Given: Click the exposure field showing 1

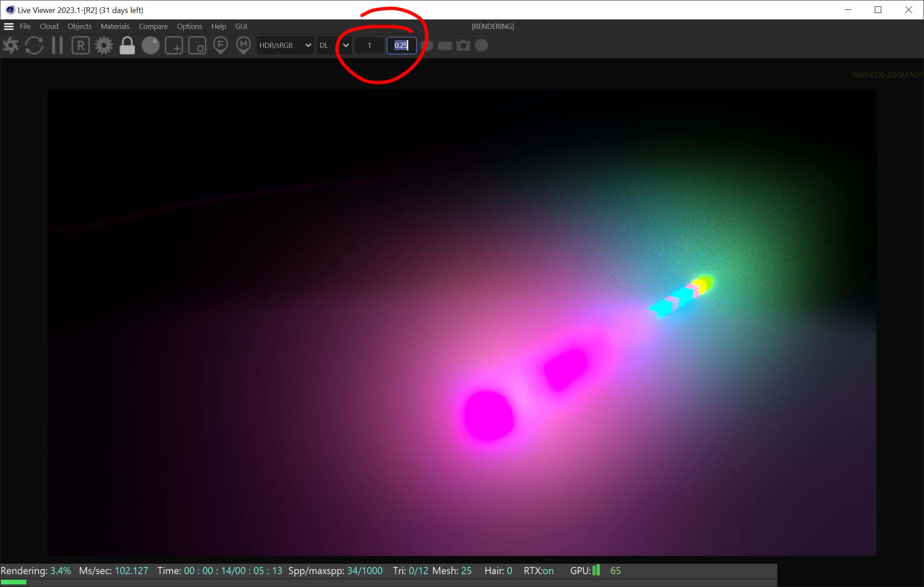Looking at the screenshot, I should pyautogui.click(x=369, y=45).
